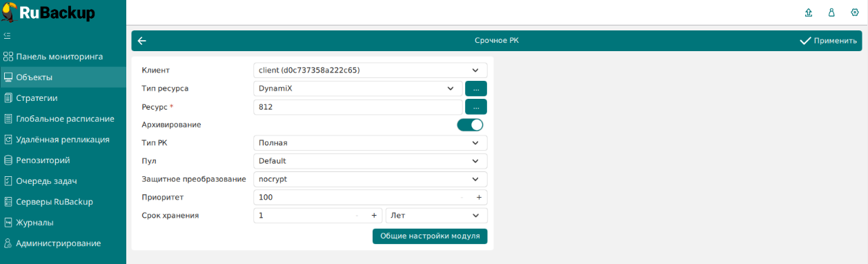Image resolution: width=868 pixels, height=264 pixels.
Task: Toggle the Архивирование switch
Action: [x=470, y=124]
